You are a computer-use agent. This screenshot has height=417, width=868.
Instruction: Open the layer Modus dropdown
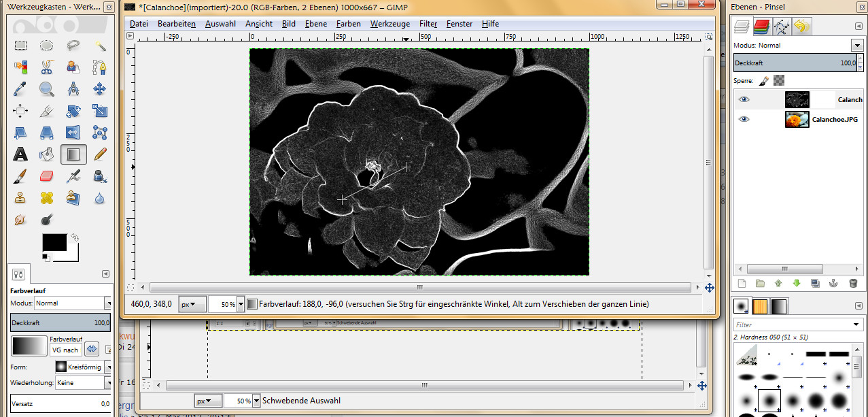pyautogui.click(x=856, y=45)
